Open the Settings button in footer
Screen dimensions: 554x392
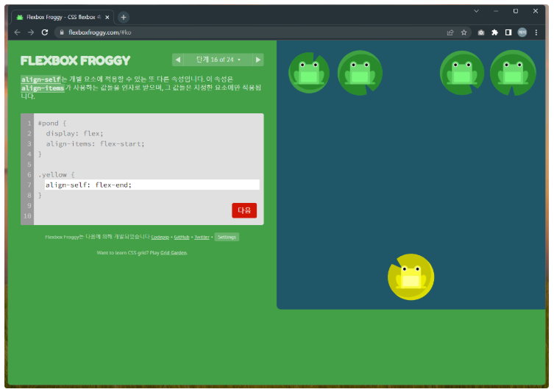point(227,237)
